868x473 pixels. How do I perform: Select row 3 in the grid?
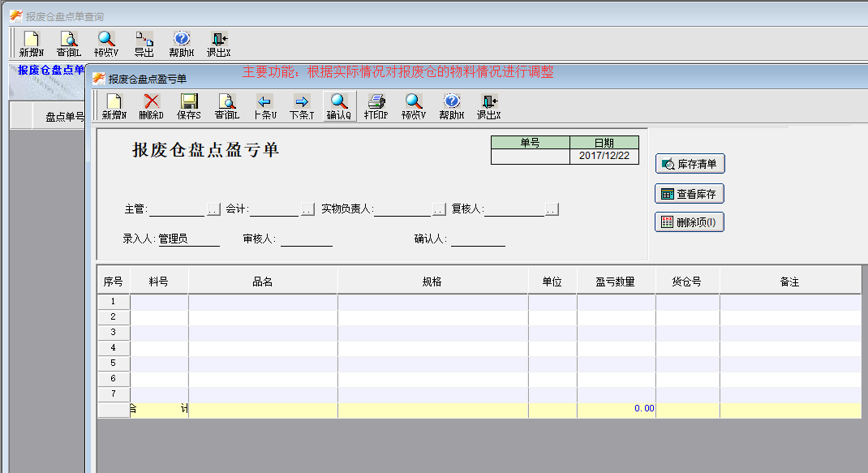click(x=114, y=333)
